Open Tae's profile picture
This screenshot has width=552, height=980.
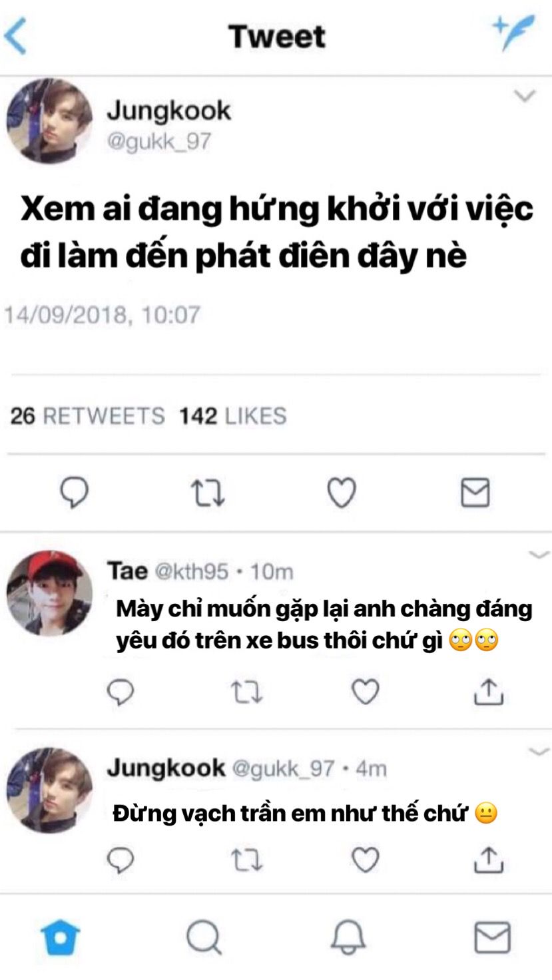click(x=49, y=594)
